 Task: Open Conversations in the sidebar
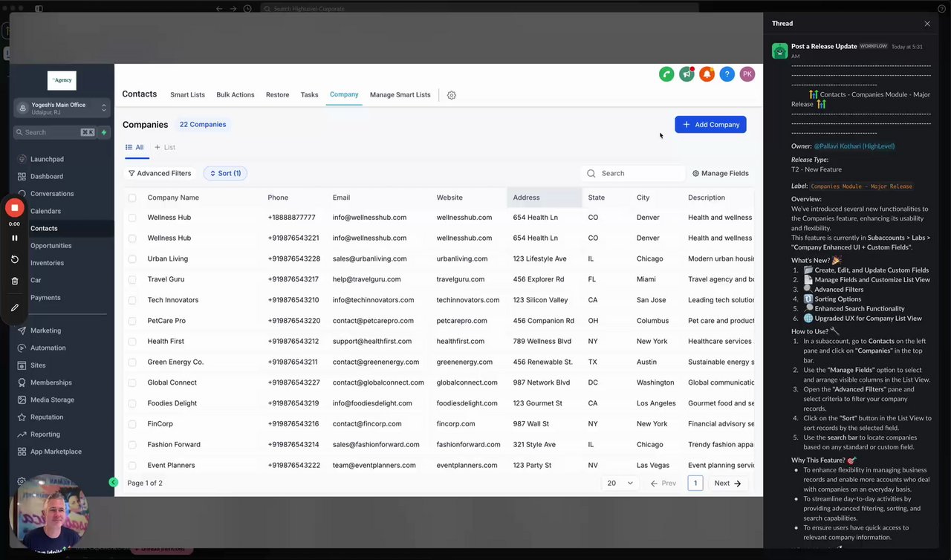(x=52, y=194)
